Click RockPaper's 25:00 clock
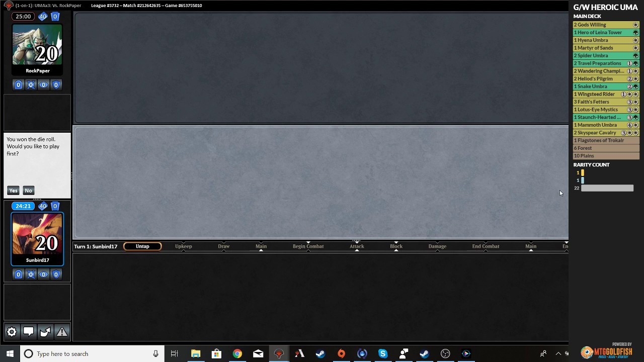 pos(23,17)
